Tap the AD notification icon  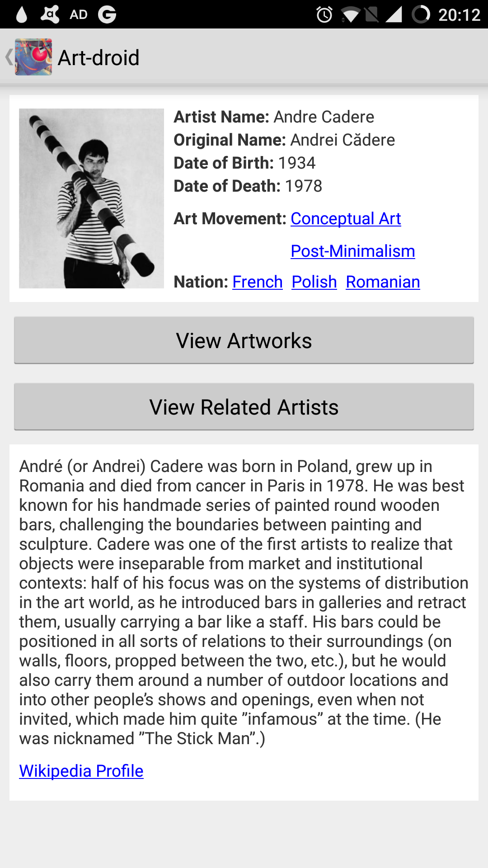[78, 14]
